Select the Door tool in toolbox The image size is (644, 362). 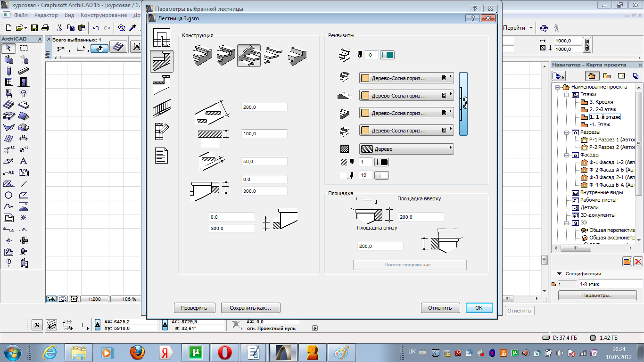[24, 82]
